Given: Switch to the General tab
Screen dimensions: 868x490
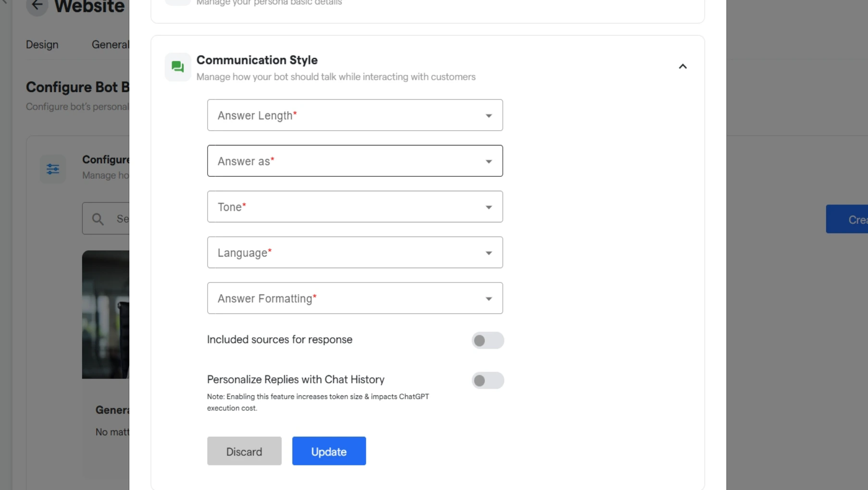Looking at the screenshot, I should pyautogui.click(x=111, y=45).
